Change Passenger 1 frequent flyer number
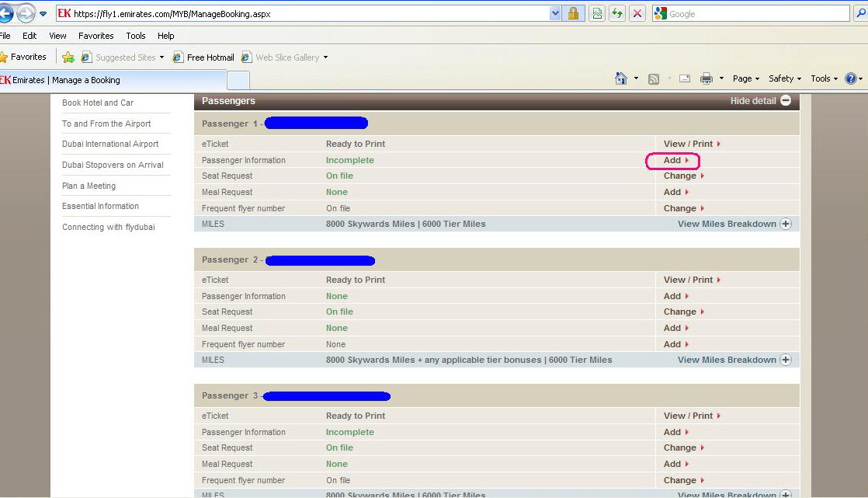The height and width of the screenshot is (498, 868). coord(684,208)
